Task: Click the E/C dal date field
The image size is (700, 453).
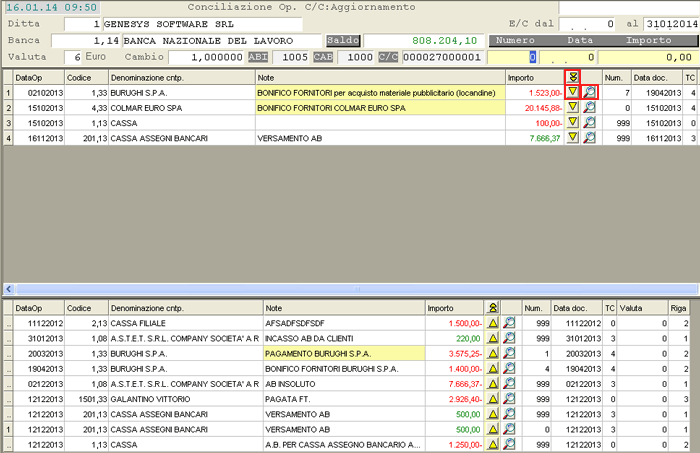Action: 588,24
